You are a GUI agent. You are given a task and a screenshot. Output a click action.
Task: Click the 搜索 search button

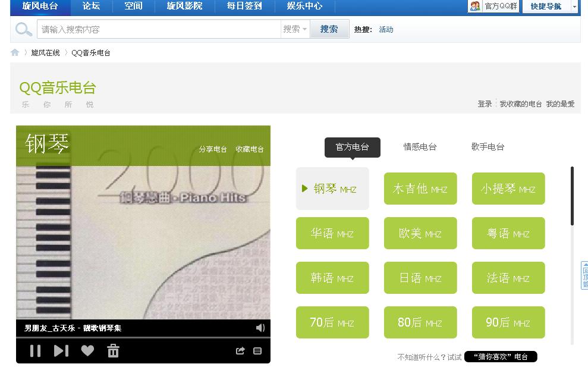coord(329,29)
